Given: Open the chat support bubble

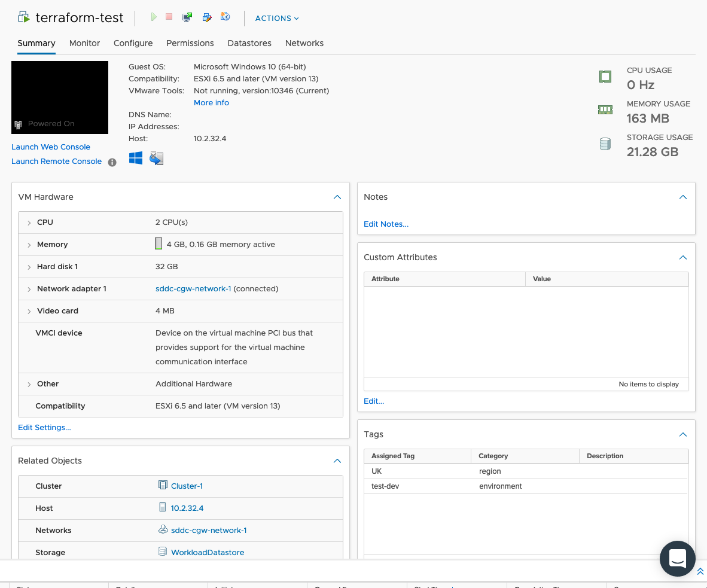Looking at the screenshot, I should coord(677,558).
